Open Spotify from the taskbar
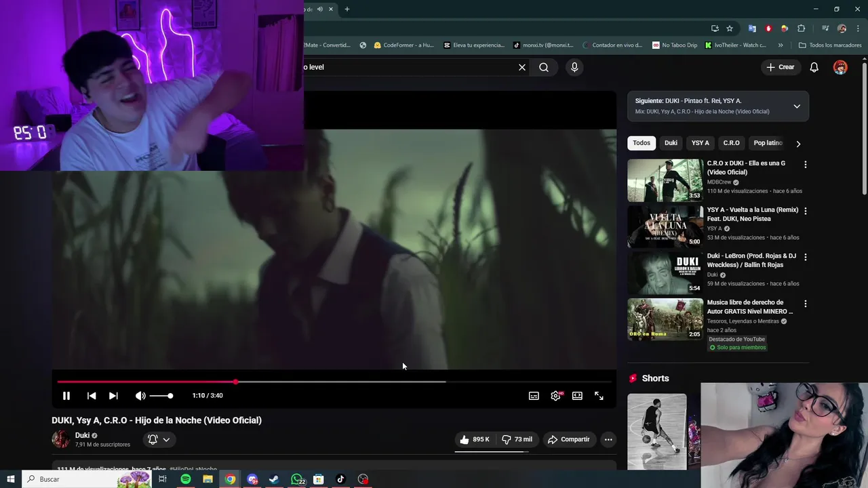The height and width of the screenshot is (488, 868). [x=185, y=479]
